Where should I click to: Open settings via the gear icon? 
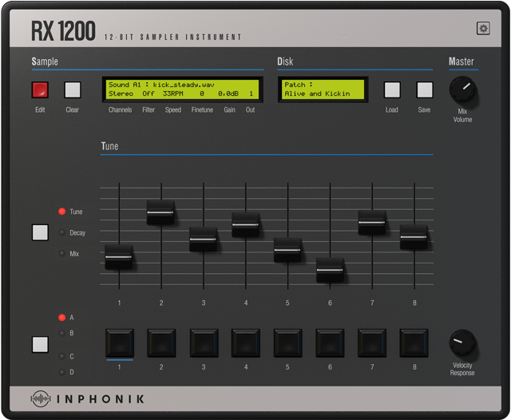(483, 29)
